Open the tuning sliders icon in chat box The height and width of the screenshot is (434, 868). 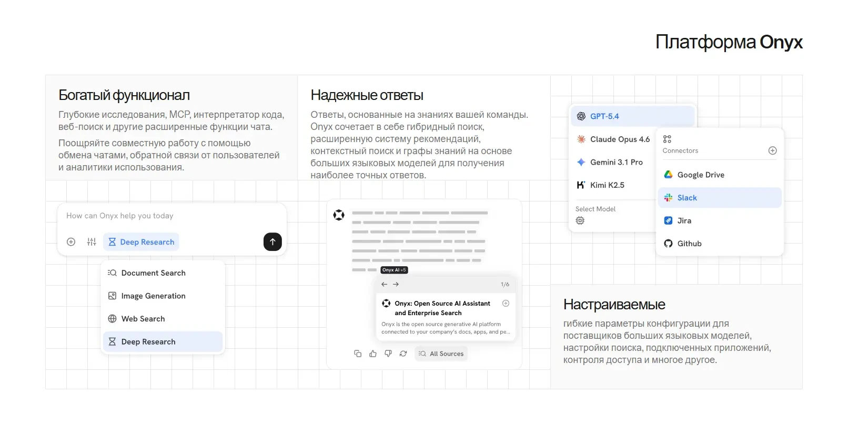[92, 242]
